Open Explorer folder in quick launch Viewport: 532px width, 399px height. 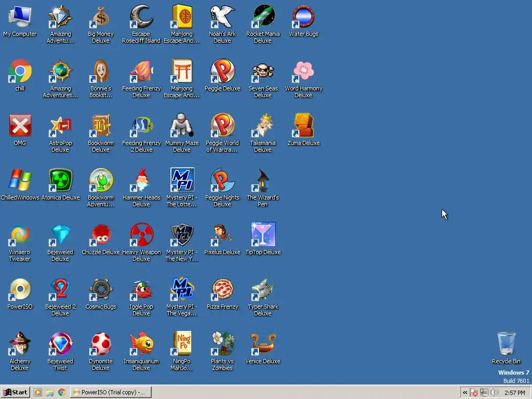50,392
